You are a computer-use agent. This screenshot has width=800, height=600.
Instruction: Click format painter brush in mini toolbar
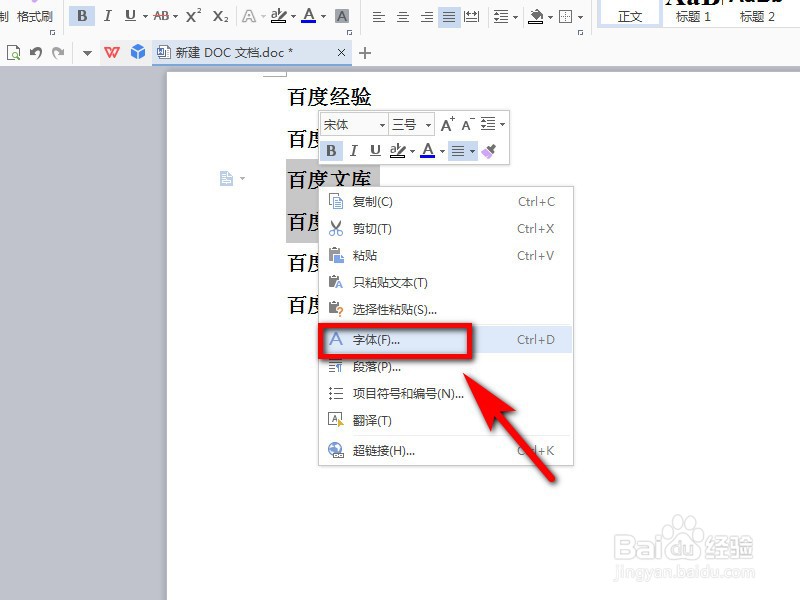pos(489,151)
